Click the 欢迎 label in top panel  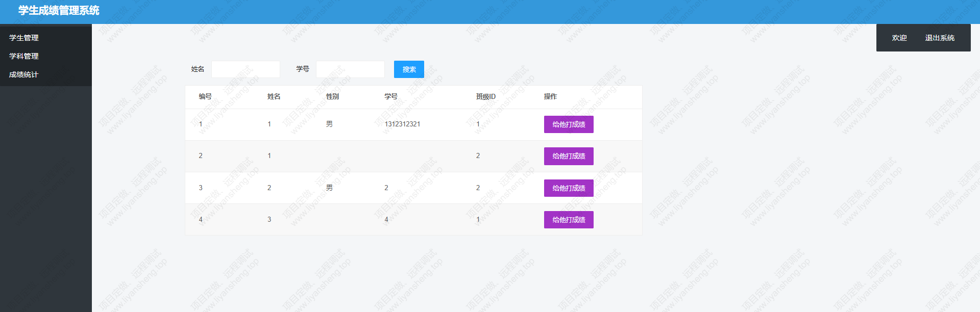coord(899,38)
